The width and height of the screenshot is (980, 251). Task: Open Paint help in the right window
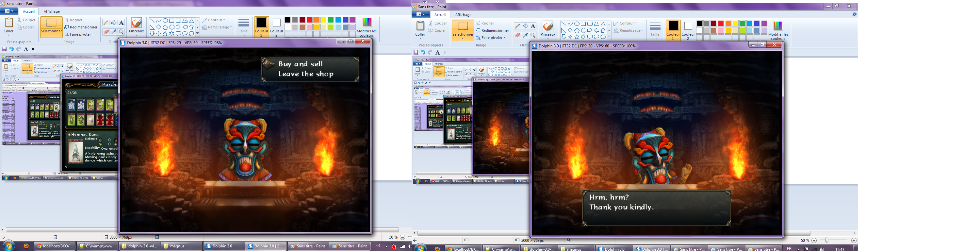pos(854,14)
